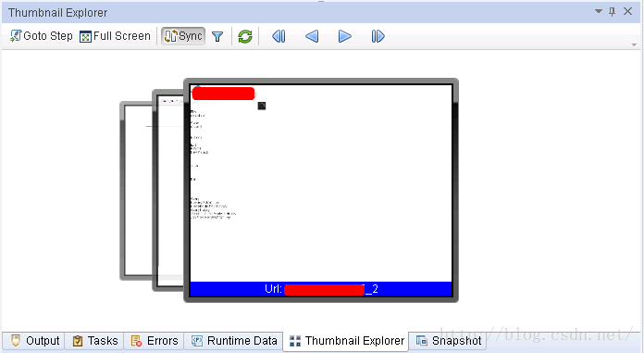
Task: Open Full Screen view
Action: coord(115,36)
